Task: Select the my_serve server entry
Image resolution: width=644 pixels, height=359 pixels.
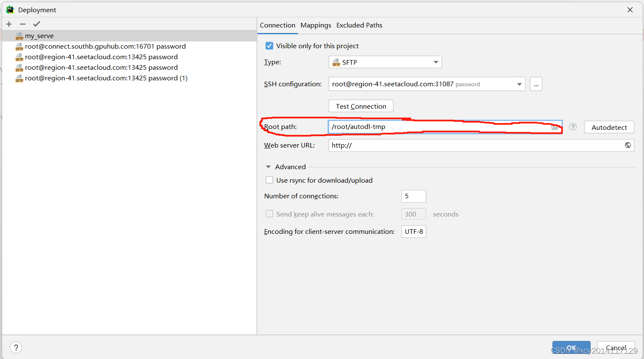Action: click(x=39, y=36)
